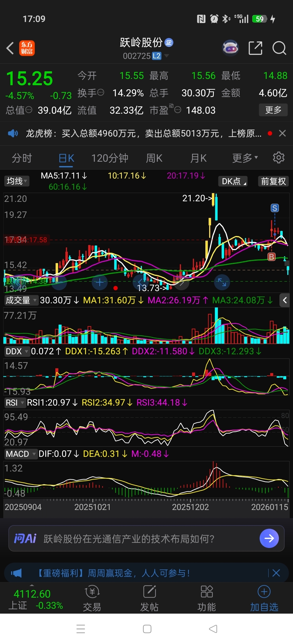Tap current price 15.25
This screenshot has height=644, width=293.
coord(30,79)
